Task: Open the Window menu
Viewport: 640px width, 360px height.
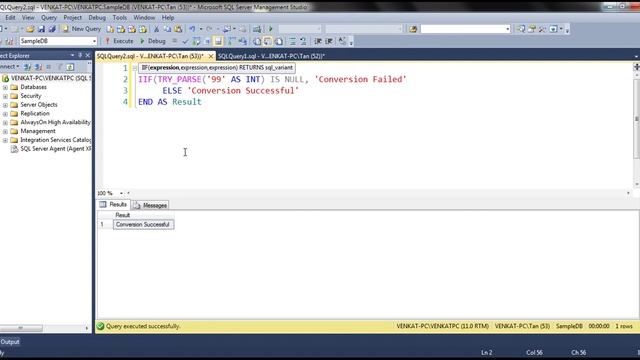Action: [144, 18]
